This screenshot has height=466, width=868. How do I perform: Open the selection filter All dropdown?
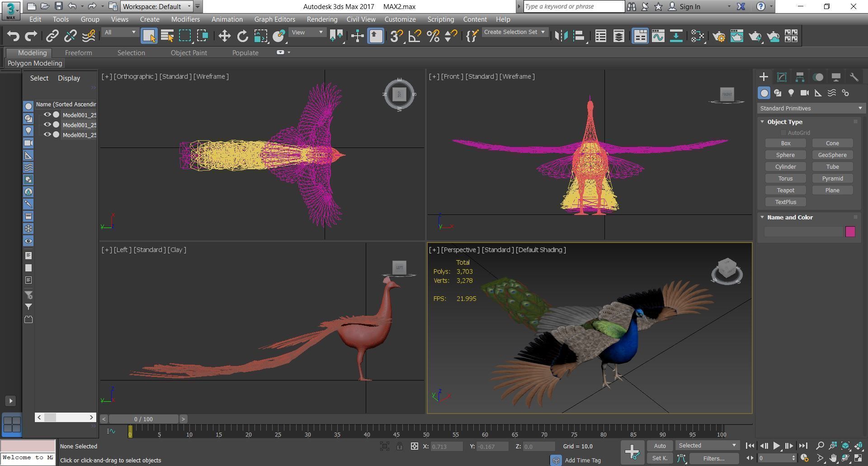tap(119, 32)
